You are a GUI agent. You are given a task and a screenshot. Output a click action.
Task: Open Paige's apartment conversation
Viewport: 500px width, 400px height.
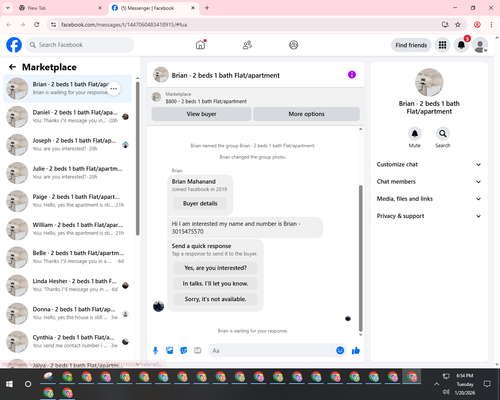click(x=67, y=201)
